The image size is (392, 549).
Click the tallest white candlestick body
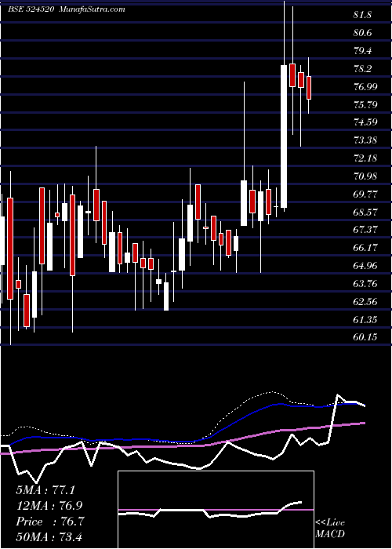coord(284,136)
